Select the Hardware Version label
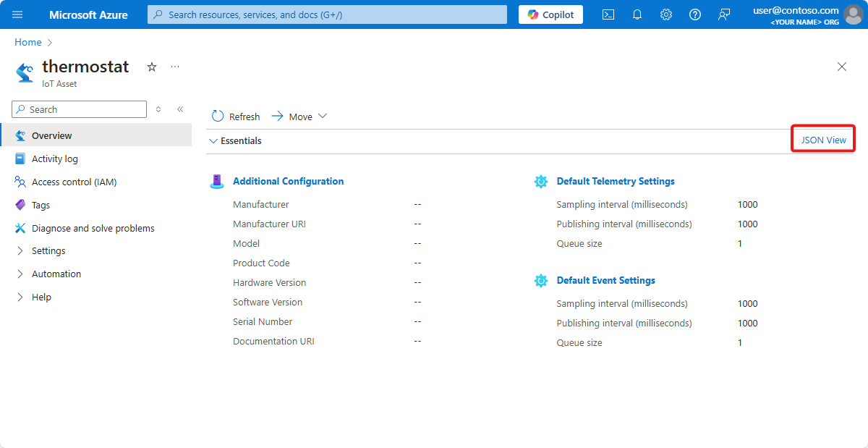Screen dimensions: 868x448 point(269,283)
